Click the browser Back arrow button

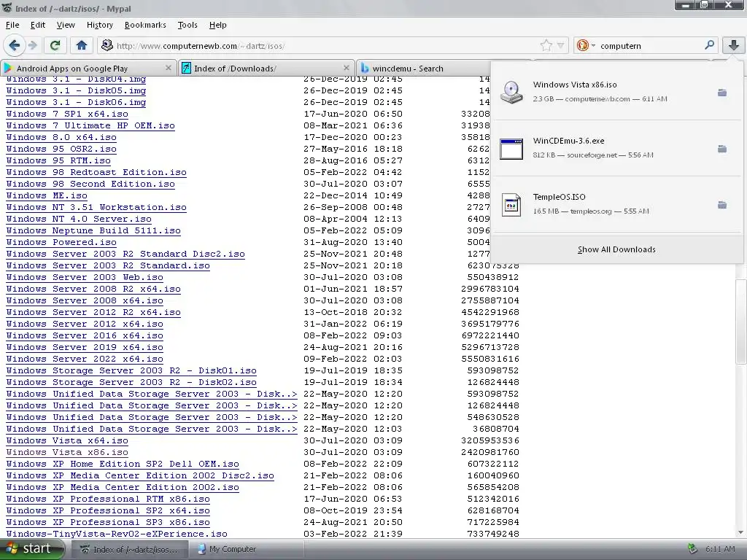coord(14,46)
